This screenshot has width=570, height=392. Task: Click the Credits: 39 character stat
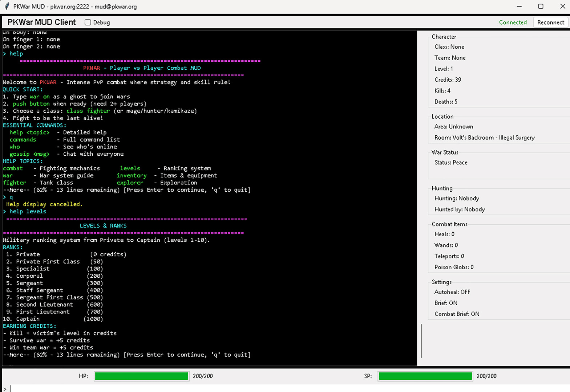coord(448,80)
